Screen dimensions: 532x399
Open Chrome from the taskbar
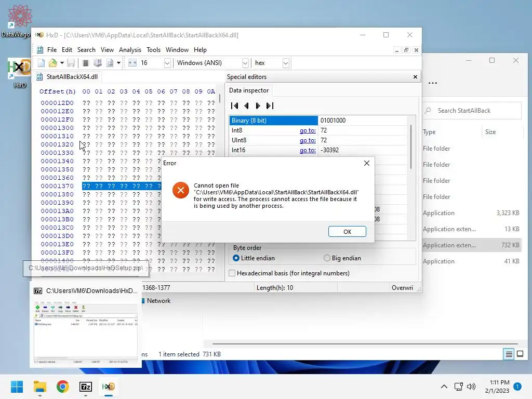63,387
